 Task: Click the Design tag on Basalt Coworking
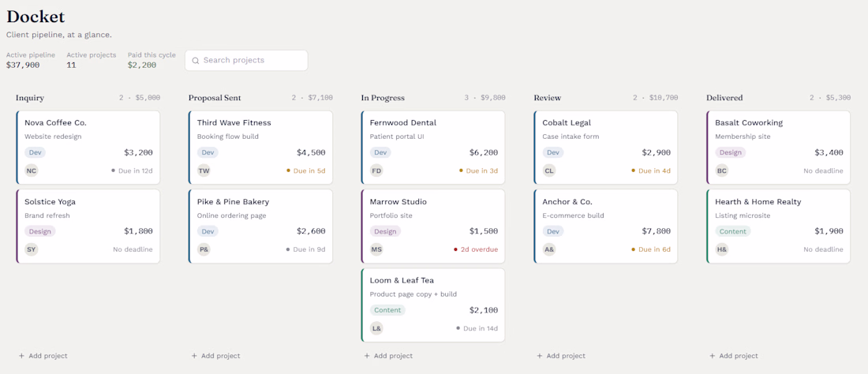[730, 153]
